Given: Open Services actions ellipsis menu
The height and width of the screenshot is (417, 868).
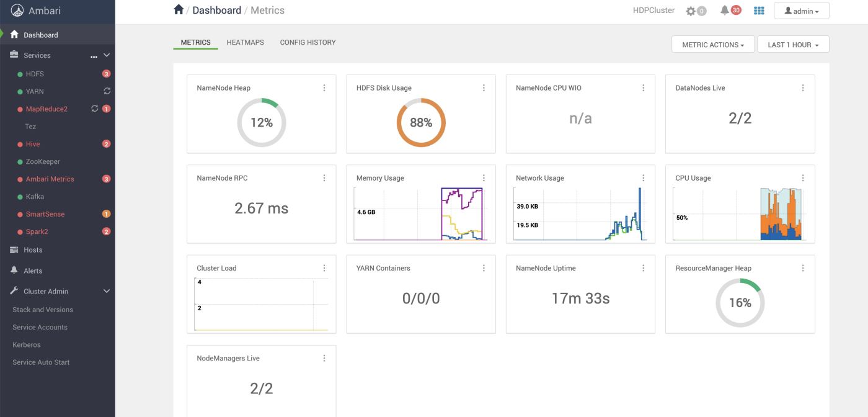Looking at the screenshot, I should [x=94, y=56].
